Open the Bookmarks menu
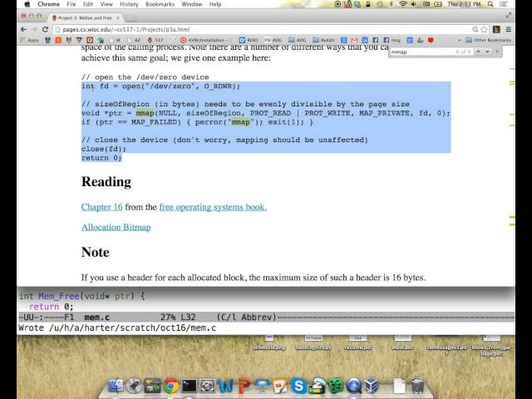This screenshot has width=532, height=399. pyautogui.click(x=160, y=4)
